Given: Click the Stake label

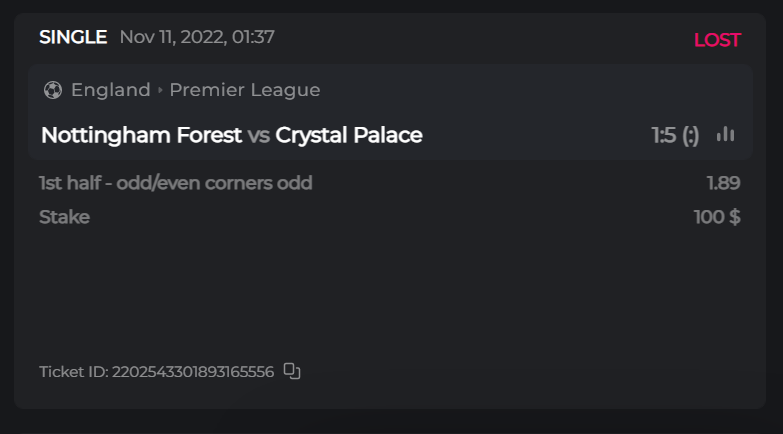Looking at the screenshot, I should coord(64,217).
